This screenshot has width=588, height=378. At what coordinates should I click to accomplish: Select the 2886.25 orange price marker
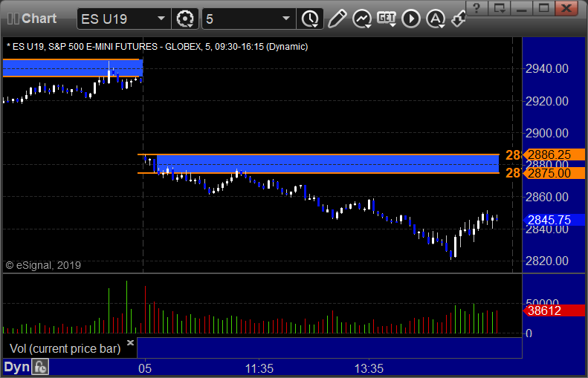click(x=554, y=154)
